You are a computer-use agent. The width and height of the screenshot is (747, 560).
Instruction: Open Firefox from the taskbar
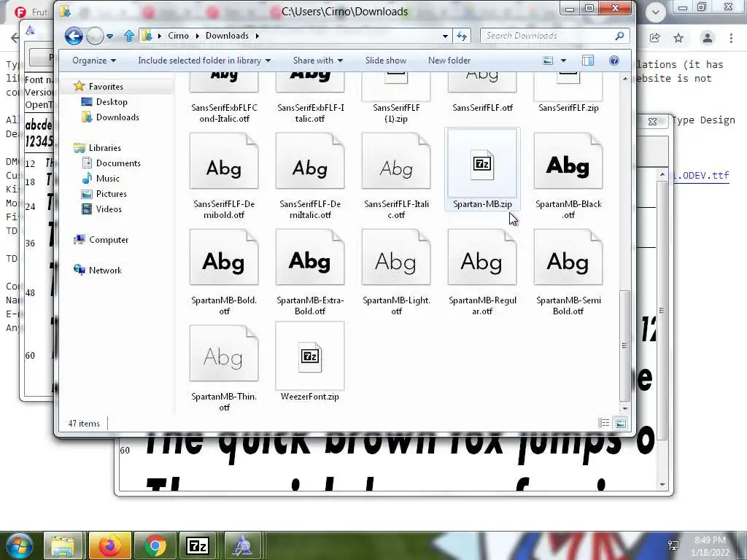point(109,545)
